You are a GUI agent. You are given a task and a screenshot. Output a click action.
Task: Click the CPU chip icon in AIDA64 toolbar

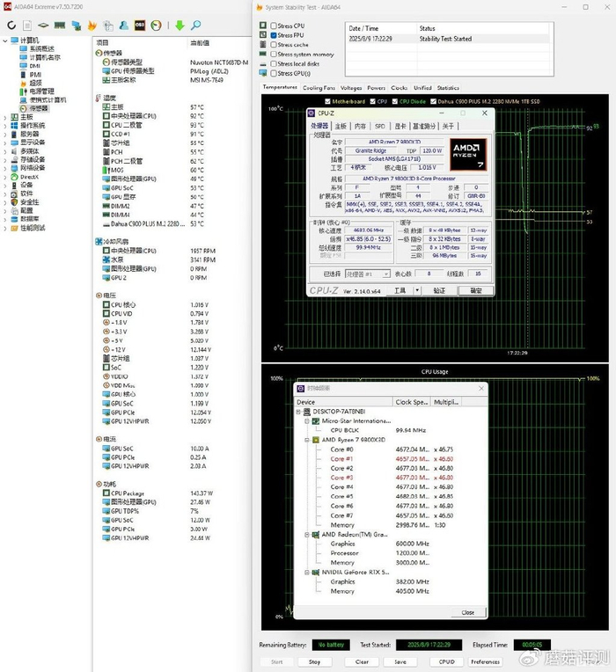(x=43, y=26)
